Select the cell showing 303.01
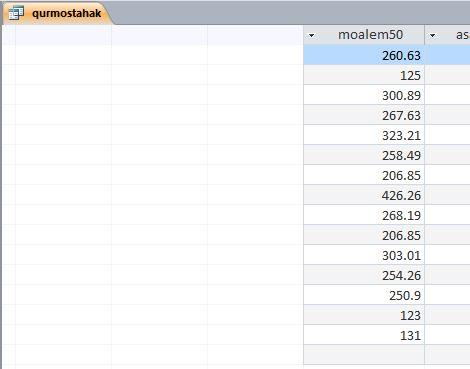 pyautogui.click(x=364, y=255)
